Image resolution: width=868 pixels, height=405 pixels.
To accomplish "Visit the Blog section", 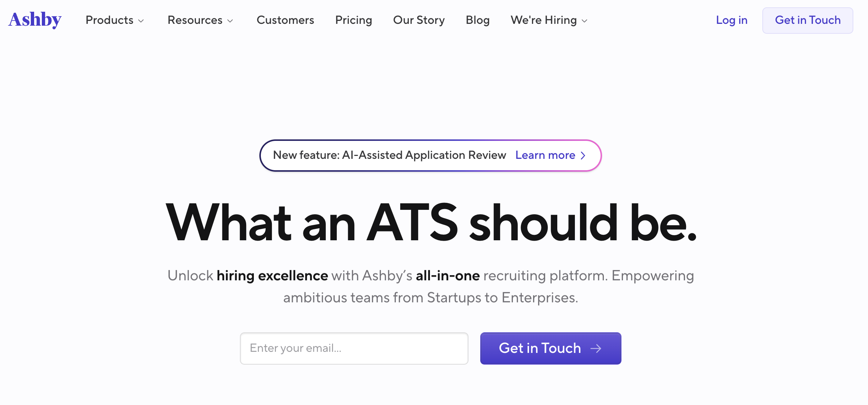I will 477,21.
